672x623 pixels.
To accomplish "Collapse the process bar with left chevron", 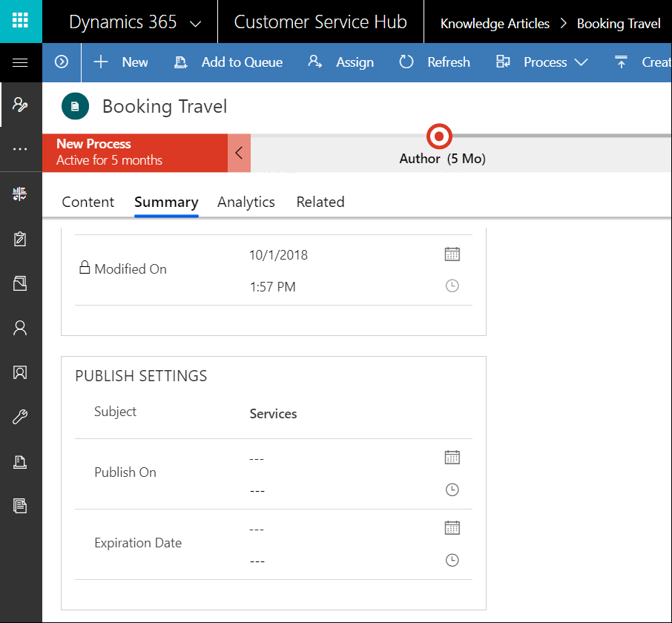I will pyautogui.click(x=239, y=153).
